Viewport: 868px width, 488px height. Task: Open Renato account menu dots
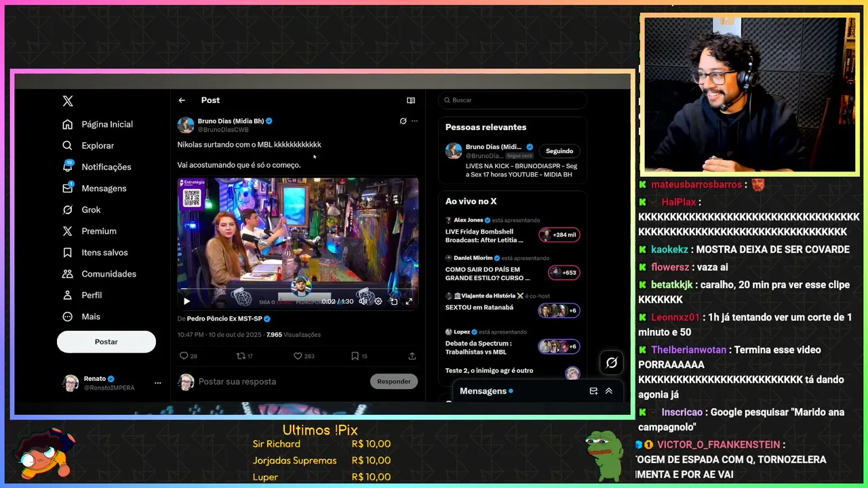[157, 383]
